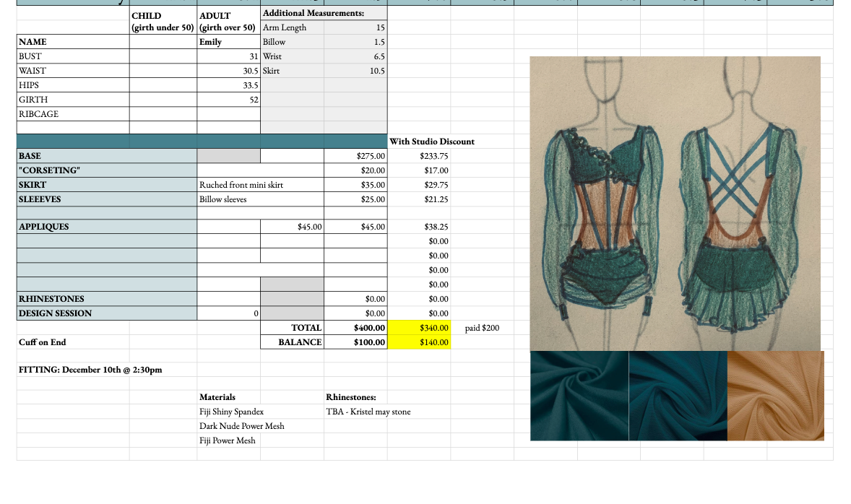
Task: Select the WAIST value 30.5 cell
Action: tap(228, 71)
